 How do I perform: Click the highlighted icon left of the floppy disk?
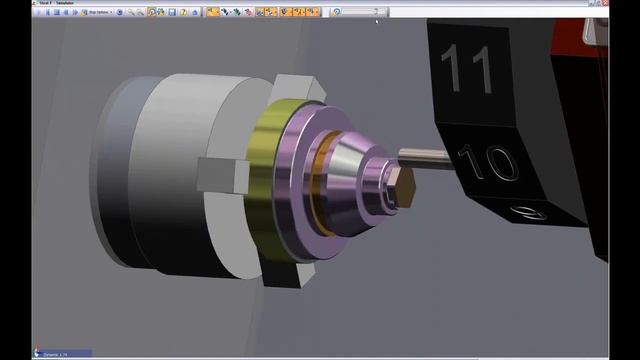151,12
